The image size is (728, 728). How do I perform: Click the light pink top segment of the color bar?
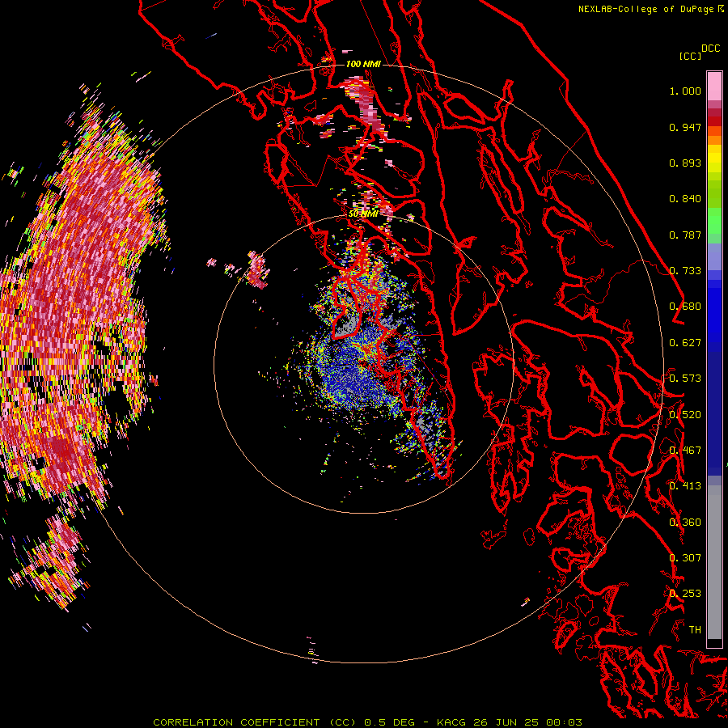click(714, 87)
